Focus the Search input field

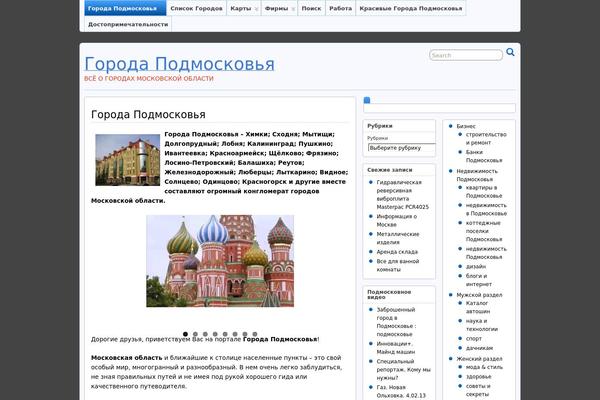pos(466,55)
